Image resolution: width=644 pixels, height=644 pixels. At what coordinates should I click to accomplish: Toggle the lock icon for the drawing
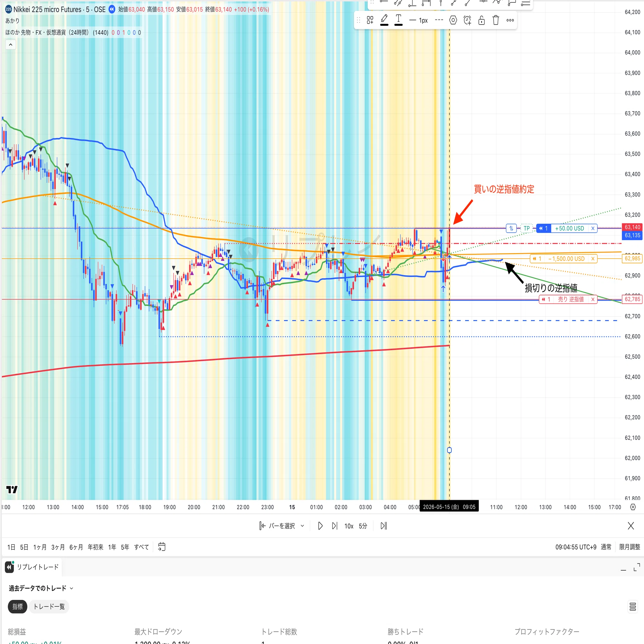pos(481,20)
